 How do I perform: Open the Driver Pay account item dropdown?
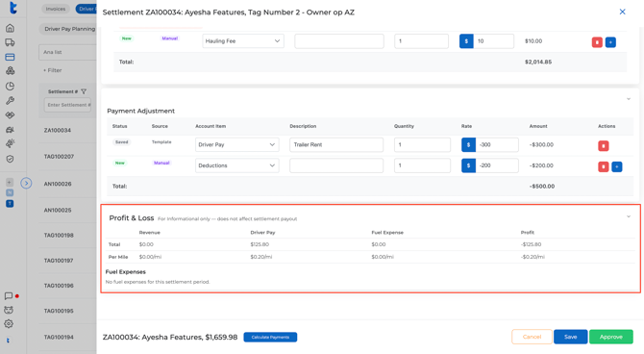pyautogui.click(x=237, y=144)
